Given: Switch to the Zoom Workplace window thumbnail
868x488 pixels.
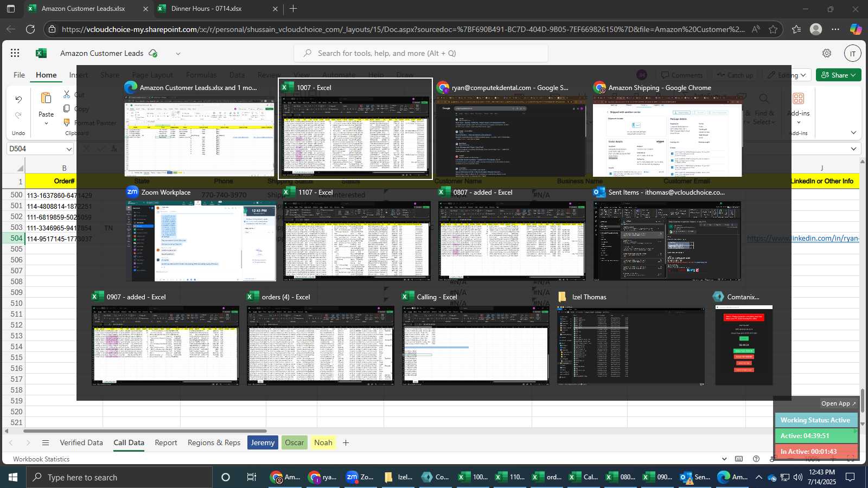Looking at the screenshot, I should tap(201, 234).
